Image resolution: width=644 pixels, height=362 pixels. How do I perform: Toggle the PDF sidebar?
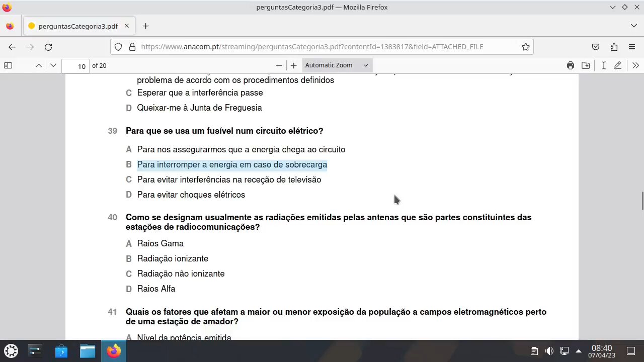coord(8,65)
